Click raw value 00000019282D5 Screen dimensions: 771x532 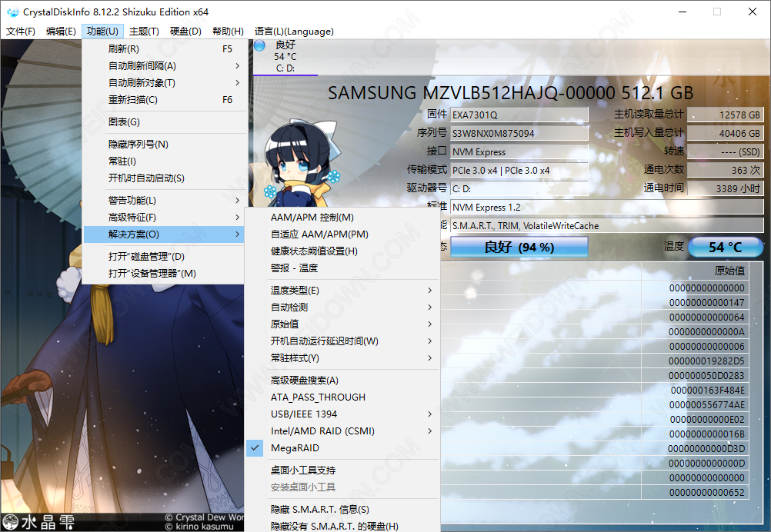[x=706, y=361]
